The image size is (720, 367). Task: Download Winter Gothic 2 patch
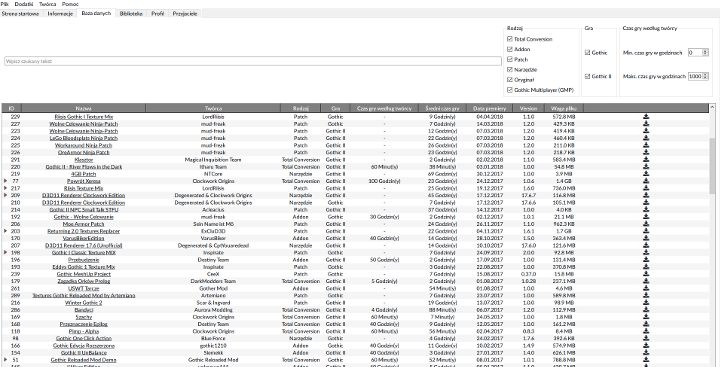[646, 303]
